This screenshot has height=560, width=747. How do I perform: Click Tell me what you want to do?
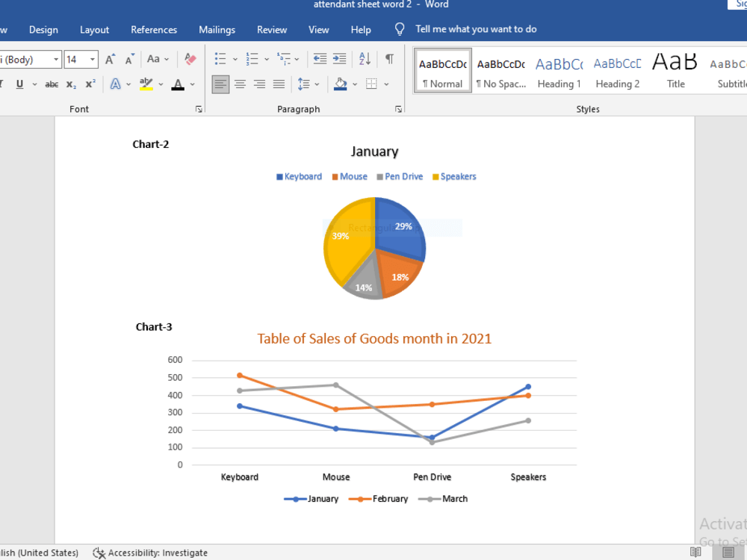(x=475, y=29)
